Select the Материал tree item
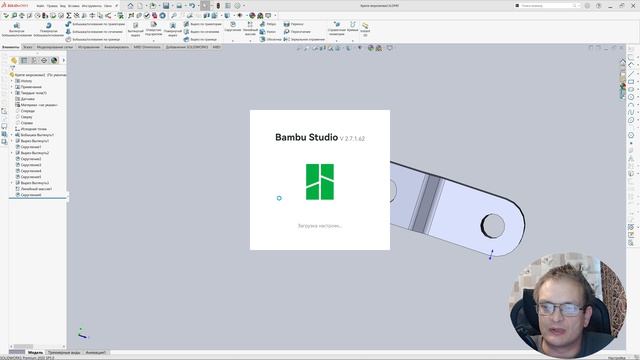This screenshot has height=360, width=640. click(x=39, y=105)
